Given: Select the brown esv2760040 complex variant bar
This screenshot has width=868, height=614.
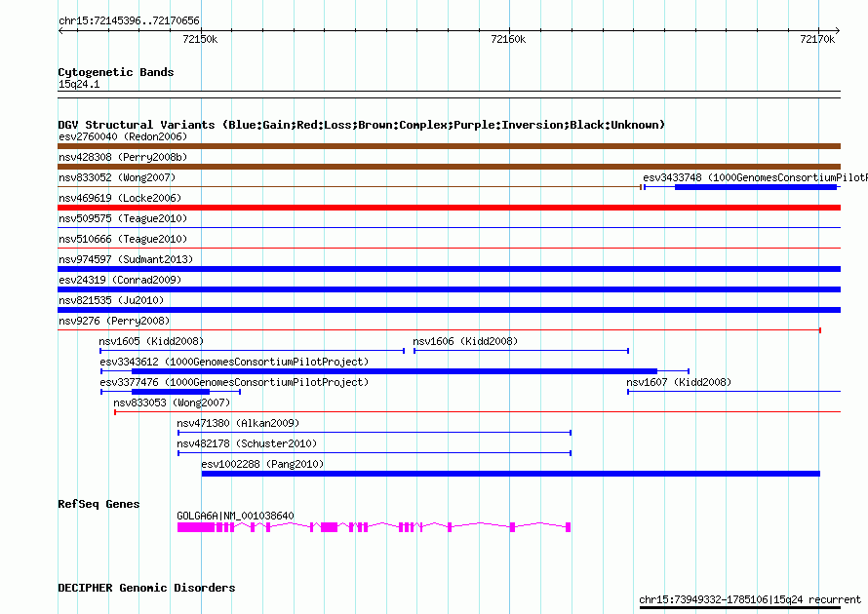Looking at the screenshot, I should (449, 146).
